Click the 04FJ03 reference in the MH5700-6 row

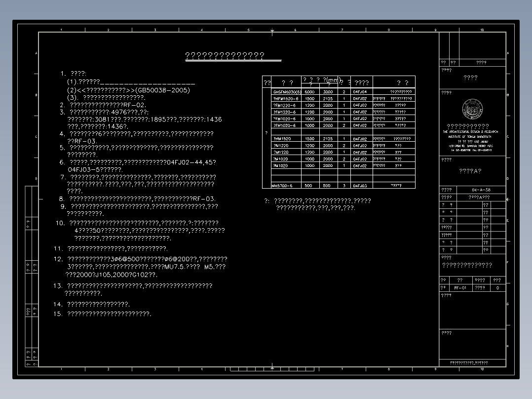click(x=360, y=186)
